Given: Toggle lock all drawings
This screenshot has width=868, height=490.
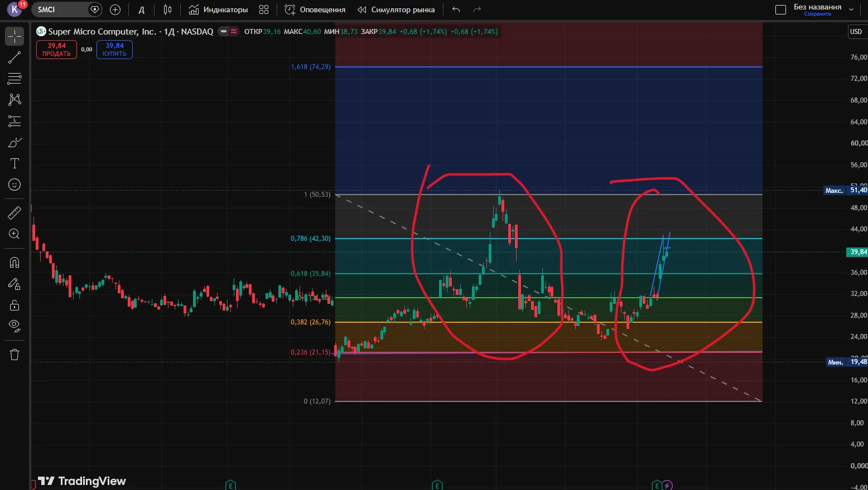Looking at the screenshot, I should 15,305.
